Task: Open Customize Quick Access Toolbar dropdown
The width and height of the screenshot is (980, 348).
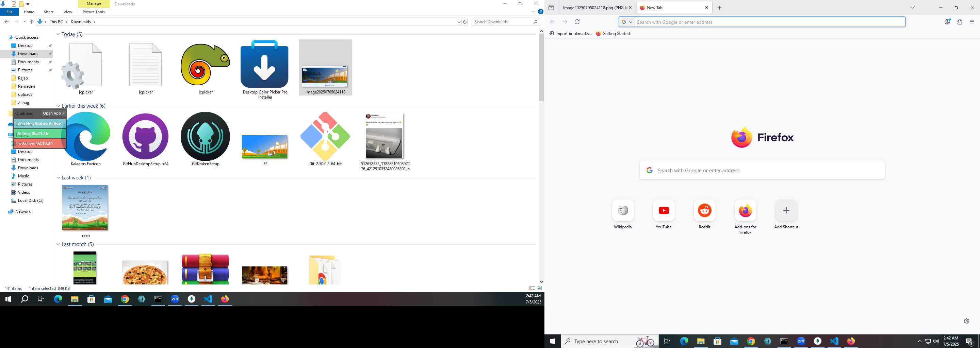Action: [28, 4]
